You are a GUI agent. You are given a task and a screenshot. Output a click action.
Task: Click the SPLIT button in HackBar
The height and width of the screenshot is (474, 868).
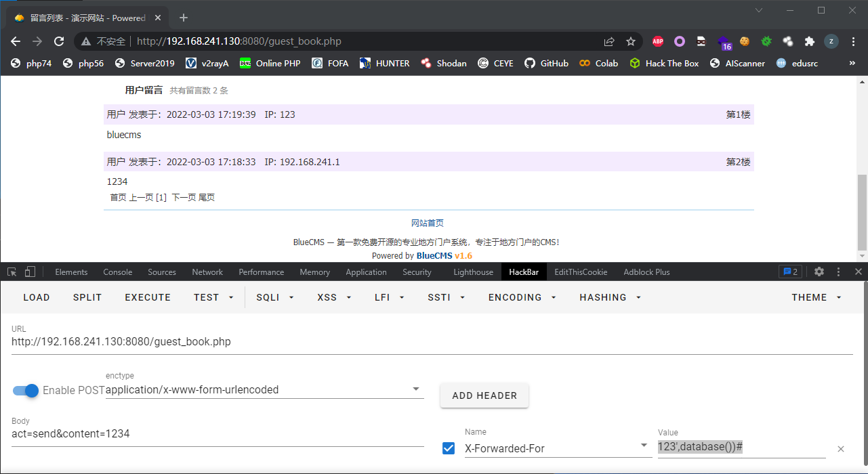pyautogui.click(x=87, y=297)
